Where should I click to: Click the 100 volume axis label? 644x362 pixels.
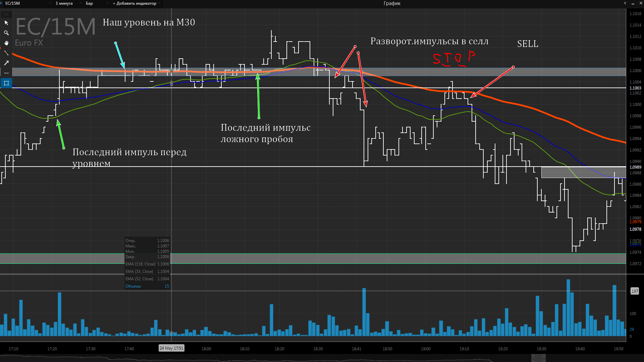pos(633,314)
